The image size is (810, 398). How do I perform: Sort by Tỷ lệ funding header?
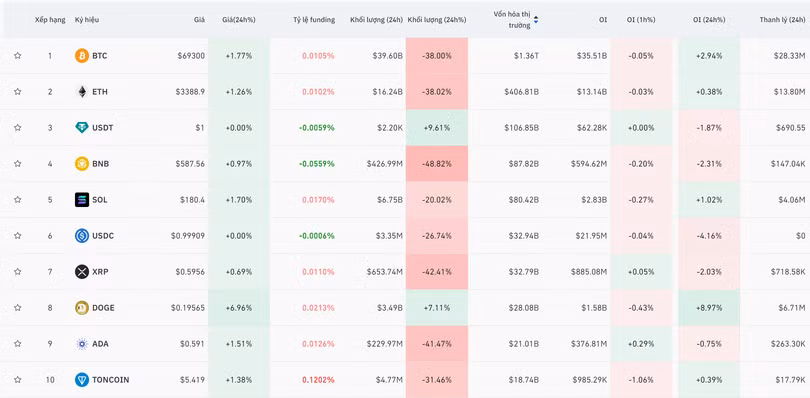click(x=314, y=20)
